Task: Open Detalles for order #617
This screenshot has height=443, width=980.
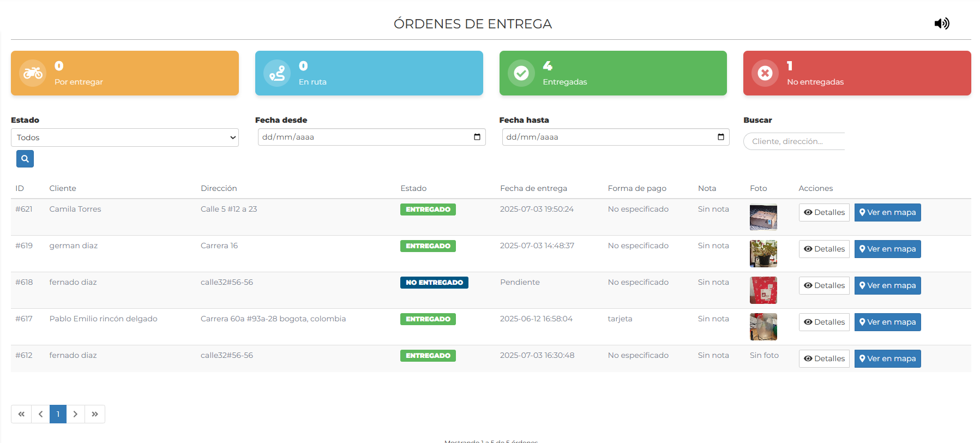Action: coord(824,322)
